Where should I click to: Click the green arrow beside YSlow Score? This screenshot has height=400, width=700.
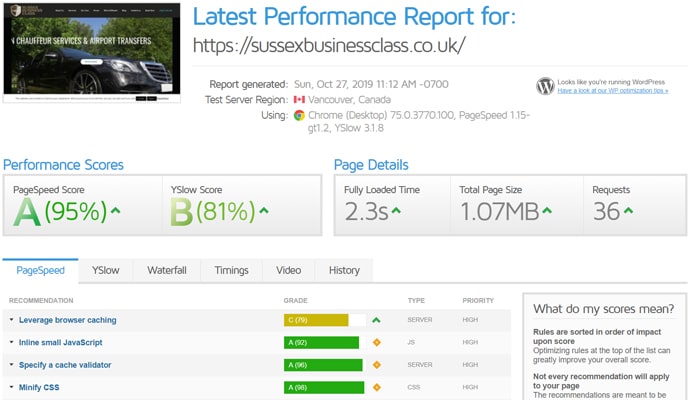pos(264,211)
